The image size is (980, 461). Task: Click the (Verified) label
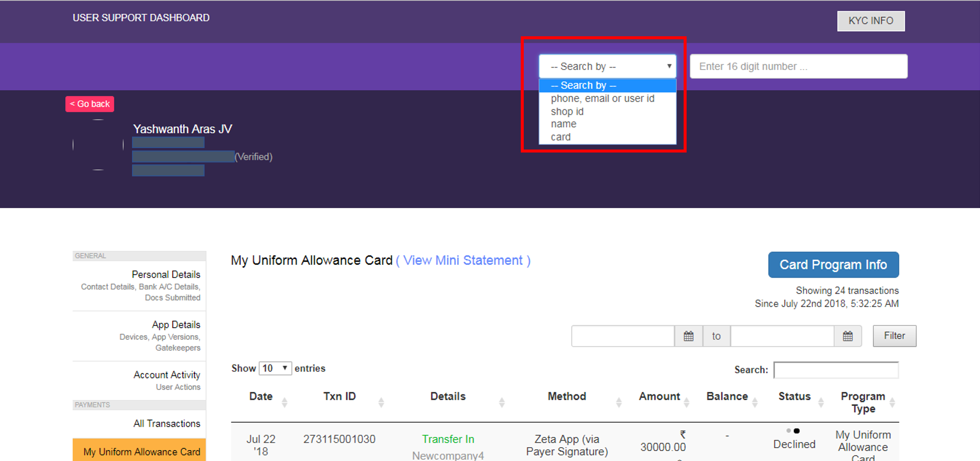pyautogui.click(x=254, y=157)
